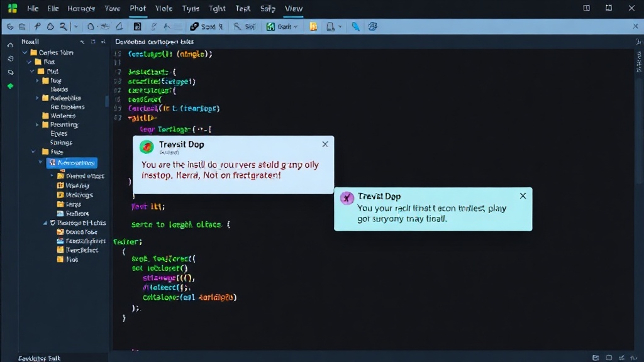Collapse the Corfes Talm root folder
Screen dimensions: 644x362
[25, 53]
